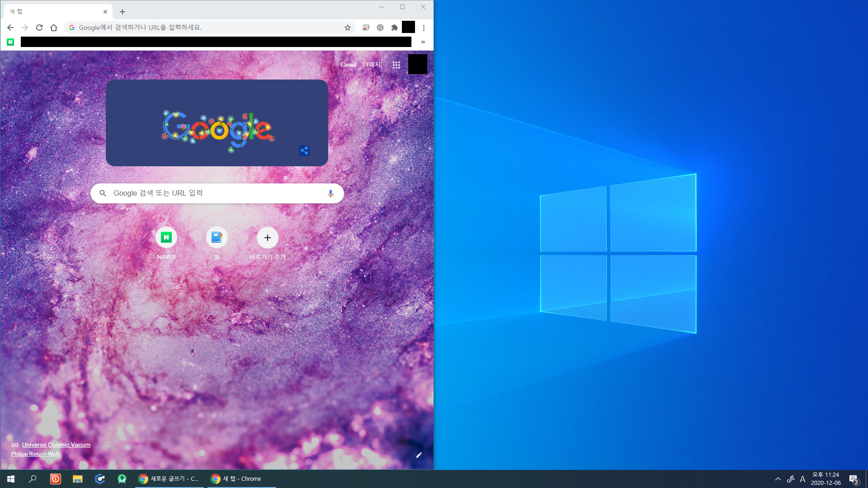Show hidden system tray icons

[778, 479]
